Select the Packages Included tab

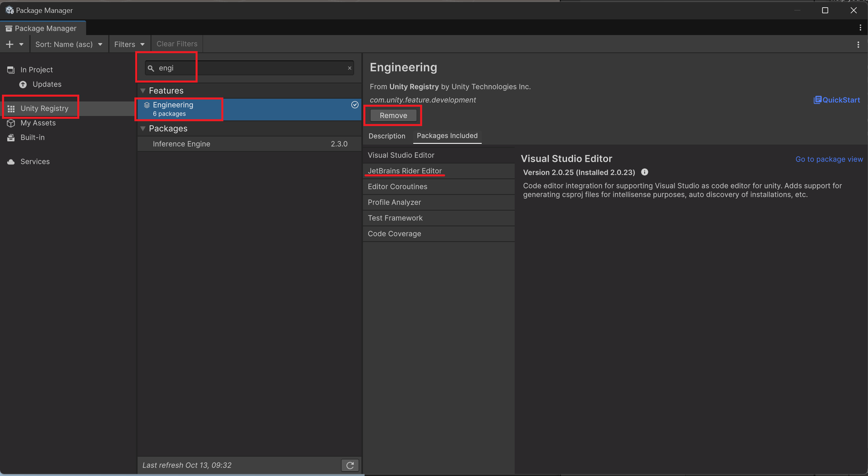(x=447, y=136)
